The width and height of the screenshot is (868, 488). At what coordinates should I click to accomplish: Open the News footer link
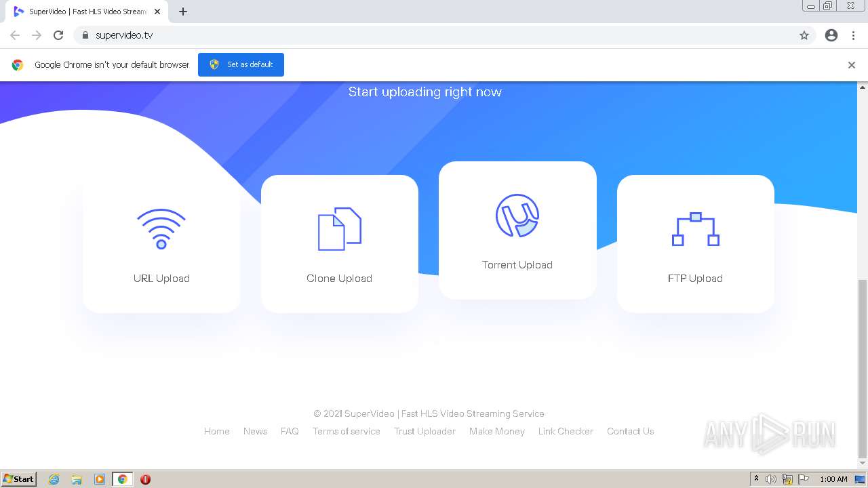click(255, 431)
